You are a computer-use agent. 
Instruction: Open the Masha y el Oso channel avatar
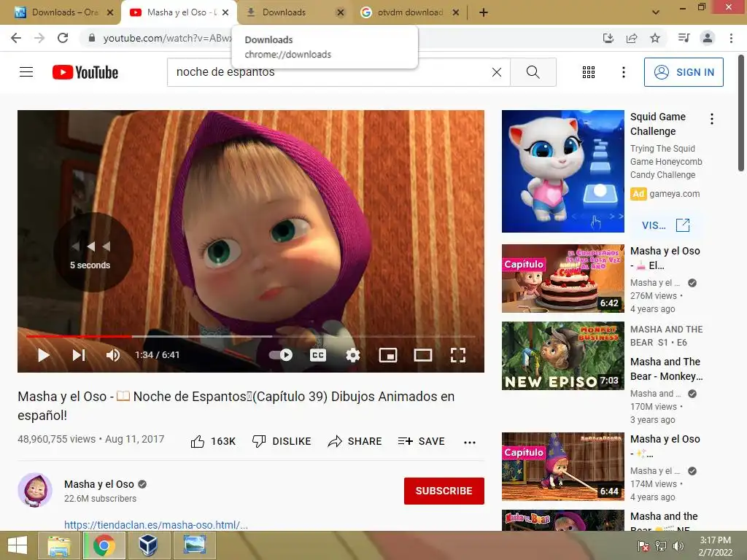coord(35,490)
